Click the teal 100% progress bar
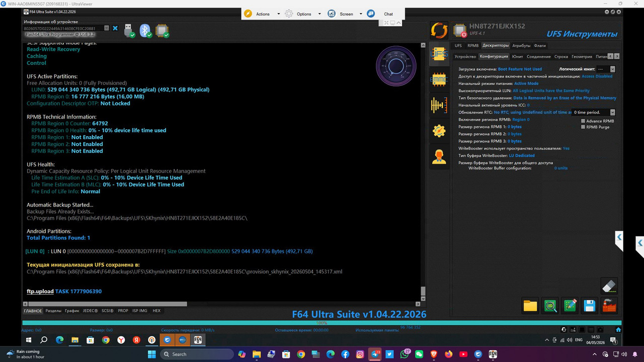 322,323
